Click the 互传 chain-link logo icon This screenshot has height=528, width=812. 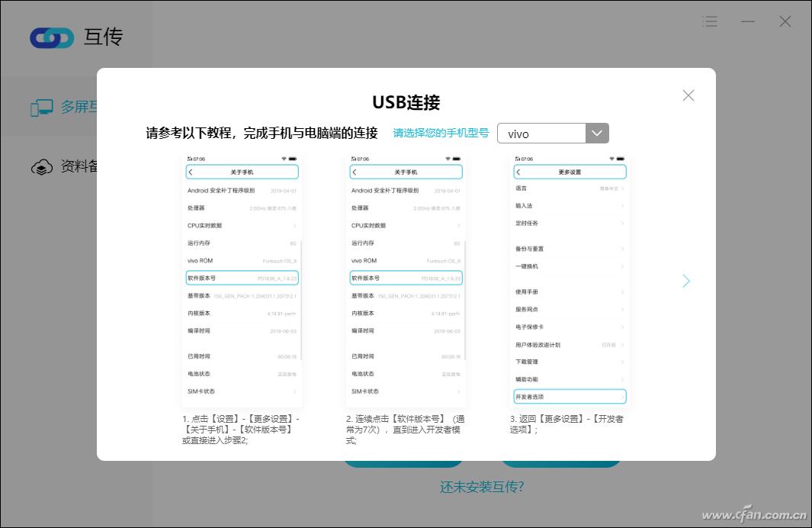(x=51, y=37)
